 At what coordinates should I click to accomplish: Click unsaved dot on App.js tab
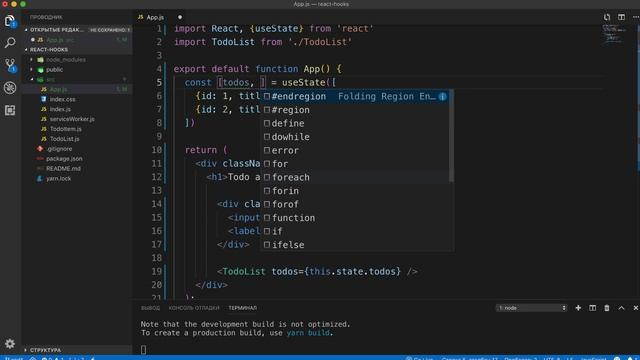[180, 17]
